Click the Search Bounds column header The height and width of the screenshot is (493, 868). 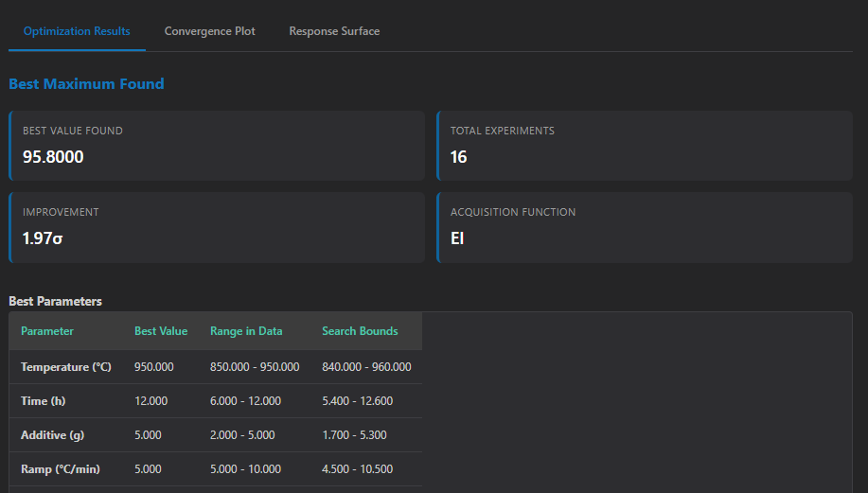point(360,331)
